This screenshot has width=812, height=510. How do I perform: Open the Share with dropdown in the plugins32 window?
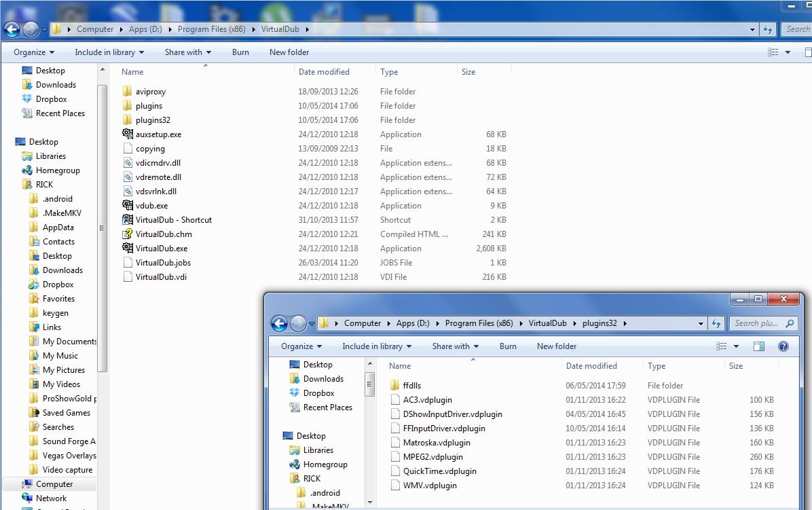pyautogui.click(x=456, y=346)
